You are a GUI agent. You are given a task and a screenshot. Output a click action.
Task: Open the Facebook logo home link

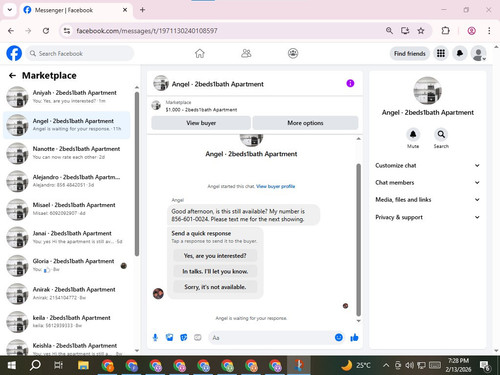[x=14, y=53]
